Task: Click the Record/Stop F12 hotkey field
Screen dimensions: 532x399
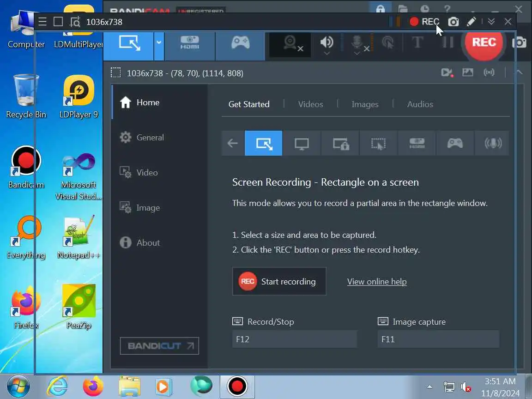Action: (x=295, y=339)
